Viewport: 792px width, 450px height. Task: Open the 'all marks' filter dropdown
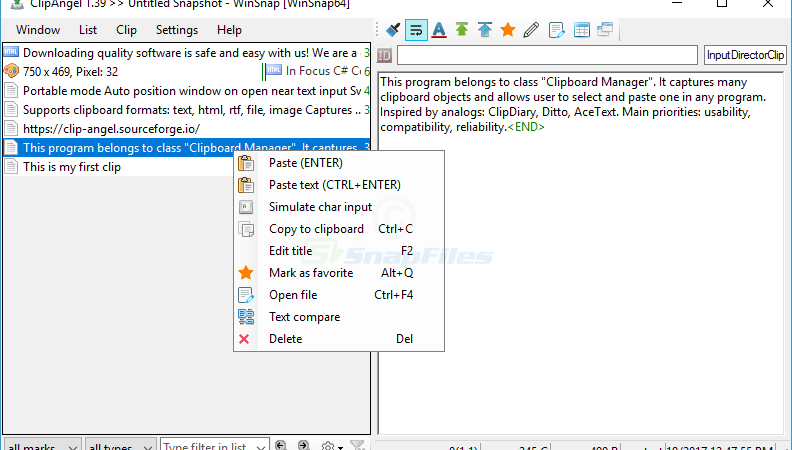point(41,446)
